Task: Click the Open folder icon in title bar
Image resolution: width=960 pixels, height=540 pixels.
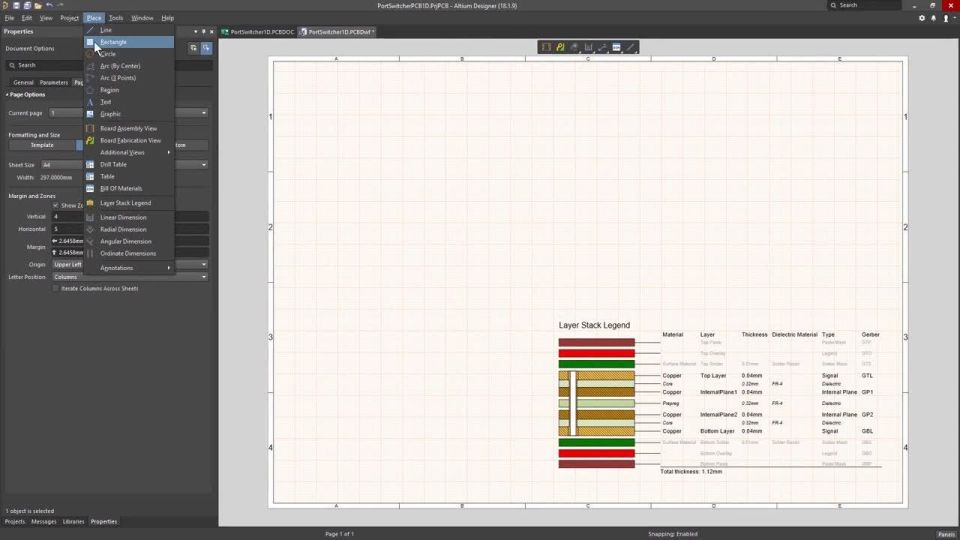Action: tap(38, 6)
